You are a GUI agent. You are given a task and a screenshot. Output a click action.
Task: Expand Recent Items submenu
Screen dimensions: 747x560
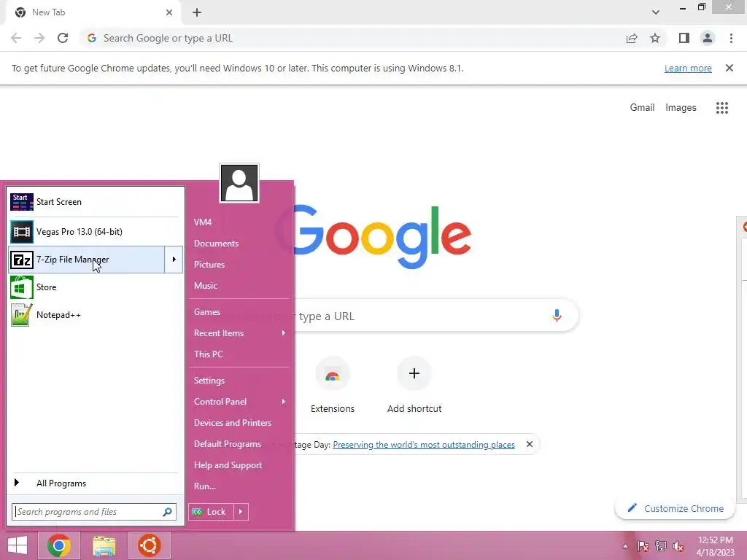pos(284,332)
